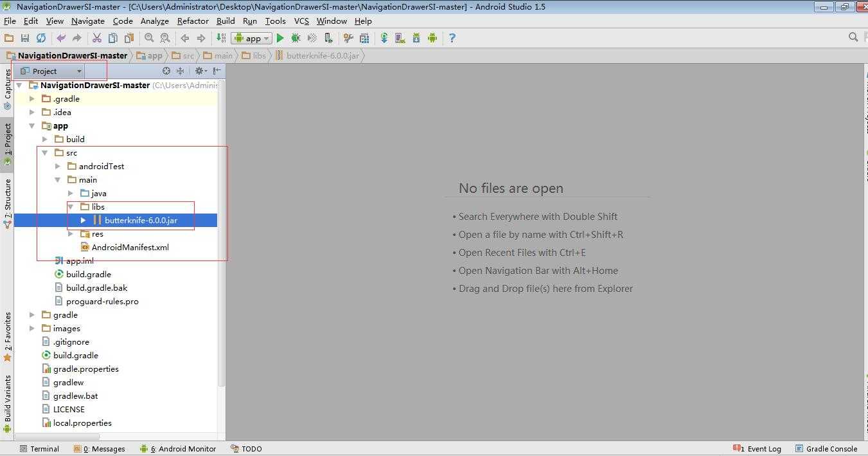
Task: Start debugging with the bug icon
Action: 296,38
